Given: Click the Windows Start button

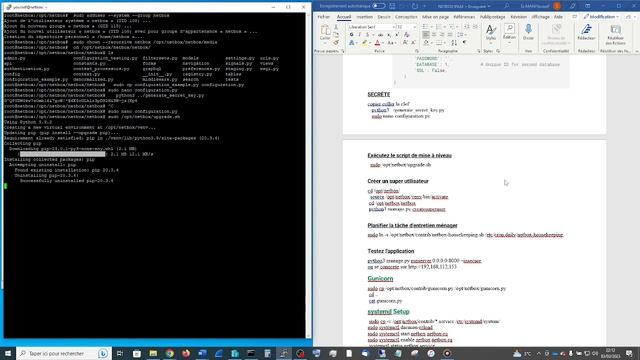Looking at the screenshot, I should pos(8,353).
